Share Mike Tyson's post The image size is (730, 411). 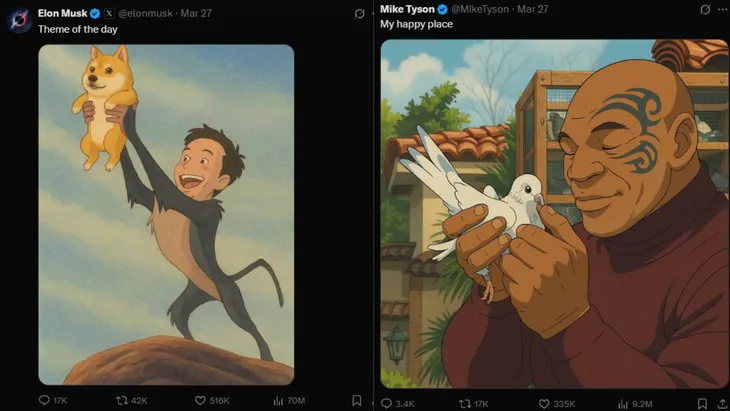(722, 403)
